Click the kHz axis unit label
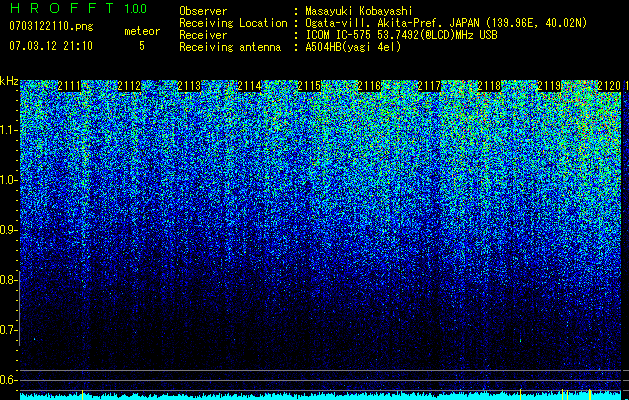Viewport: 629px width, 400px height. point(9,81)
